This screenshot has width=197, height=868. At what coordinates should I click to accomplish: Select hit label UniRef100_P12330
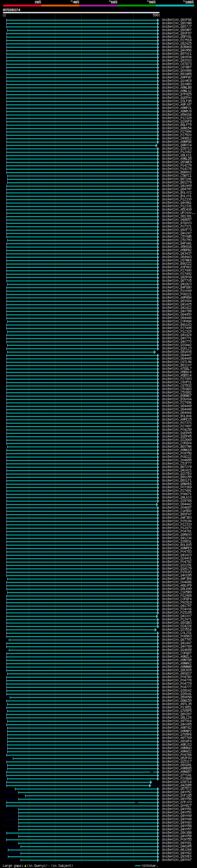pyautogui.click(x=176, y=200)
